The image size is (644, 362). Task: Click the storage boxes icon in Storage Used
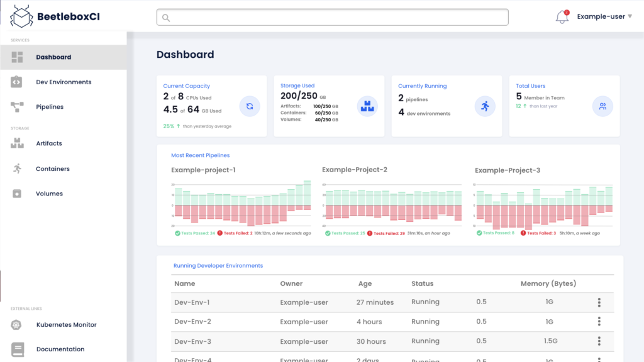tap(367, 106)
